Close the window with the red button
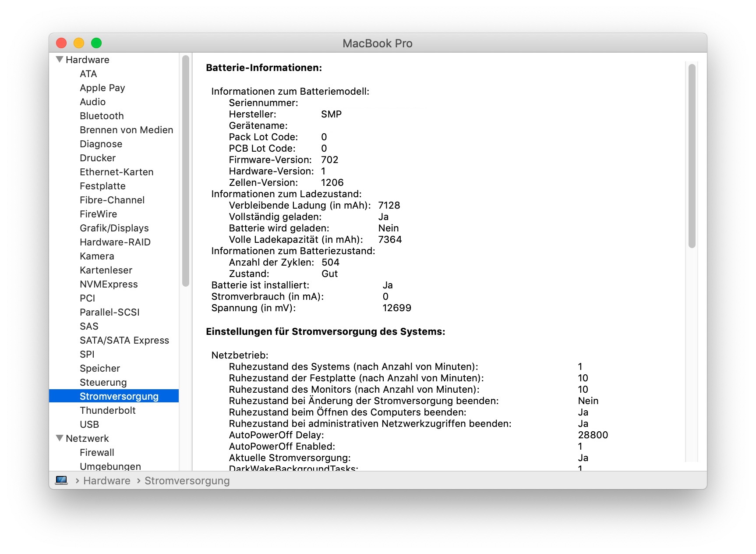Viewport: 756px width, 554px height. (61, 43)
